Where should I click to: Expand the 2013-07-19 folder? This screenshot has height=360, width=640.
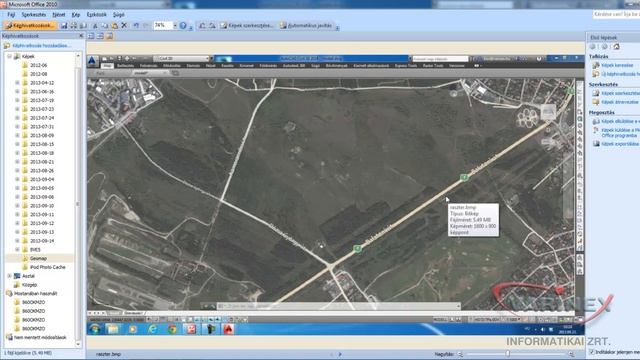[x=17, y=100]
